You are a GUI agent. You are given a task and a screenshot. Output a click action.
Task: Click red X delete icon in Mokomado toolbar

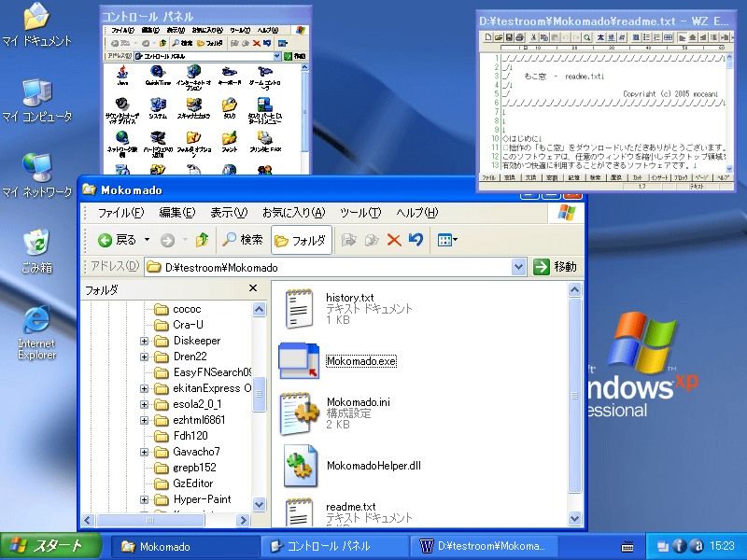[394, 240]
